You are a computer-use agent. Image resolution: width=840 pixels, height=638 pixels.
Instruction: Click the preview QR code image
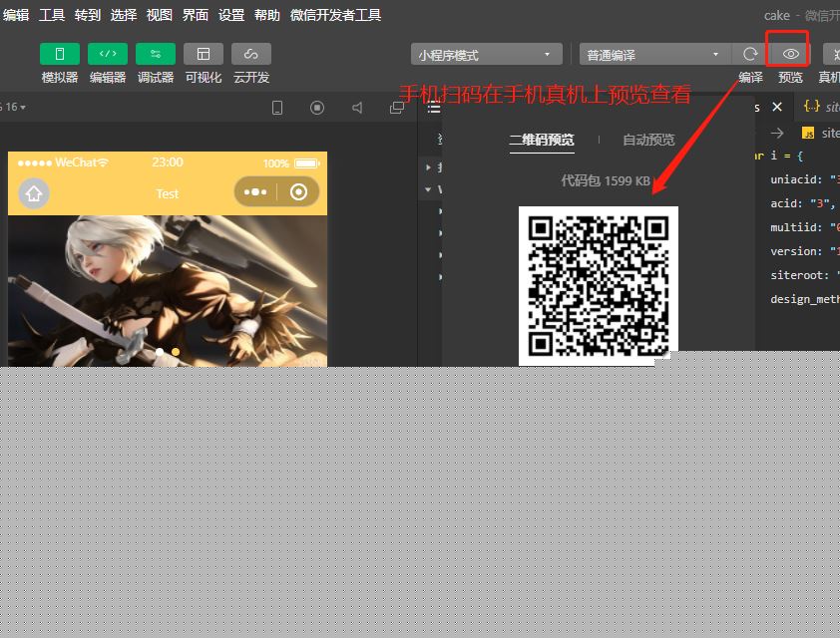(598, 285)
